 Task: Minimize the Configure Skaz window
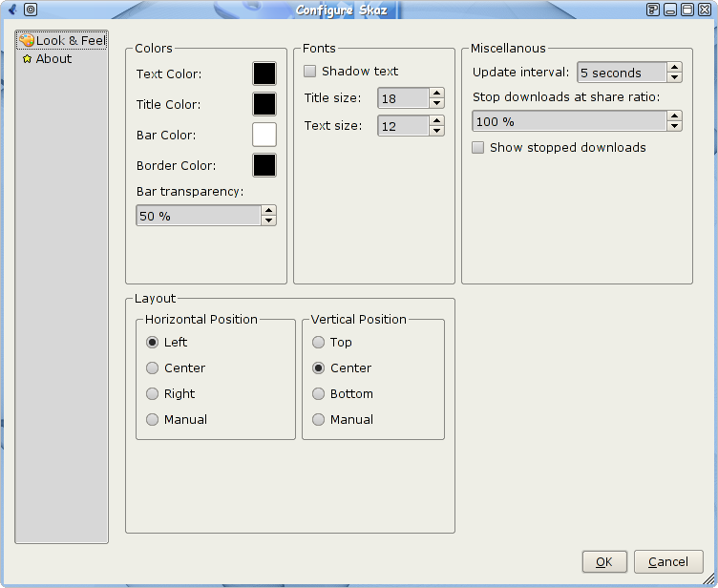[670, 10]
